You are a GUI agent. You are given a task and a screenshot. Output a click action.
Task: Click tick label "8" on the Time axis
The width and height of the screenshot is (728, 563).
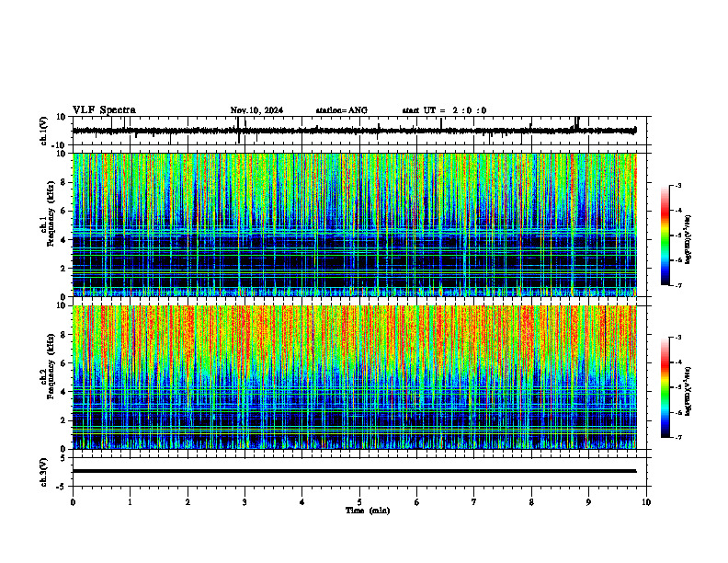pos(531,502)
